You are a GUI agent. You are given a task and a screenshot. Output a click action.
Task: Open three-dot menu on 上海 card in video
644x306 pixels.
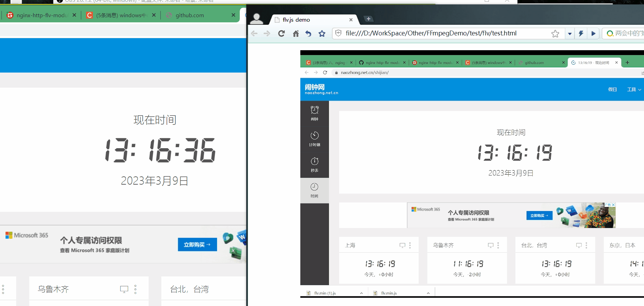(410, 245)
